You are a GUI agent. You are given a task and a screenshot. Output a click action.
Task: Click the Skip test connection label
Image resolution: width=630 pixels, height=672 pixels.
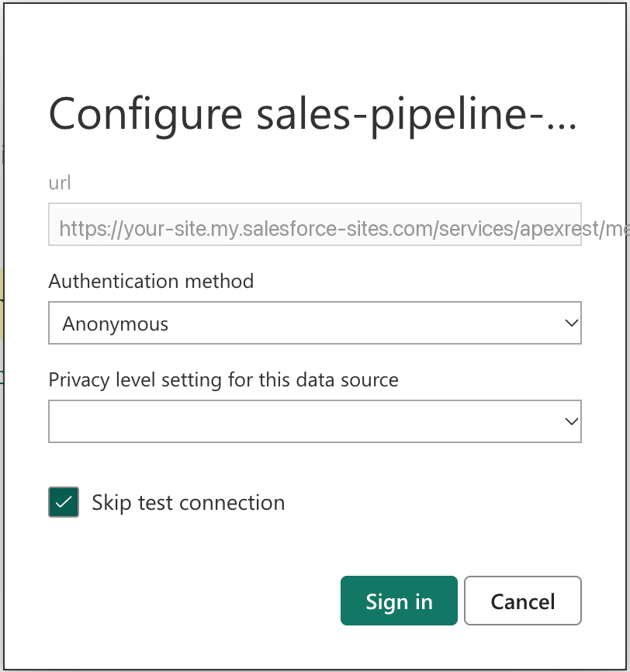pyautogui.click(x=188, y=502)
